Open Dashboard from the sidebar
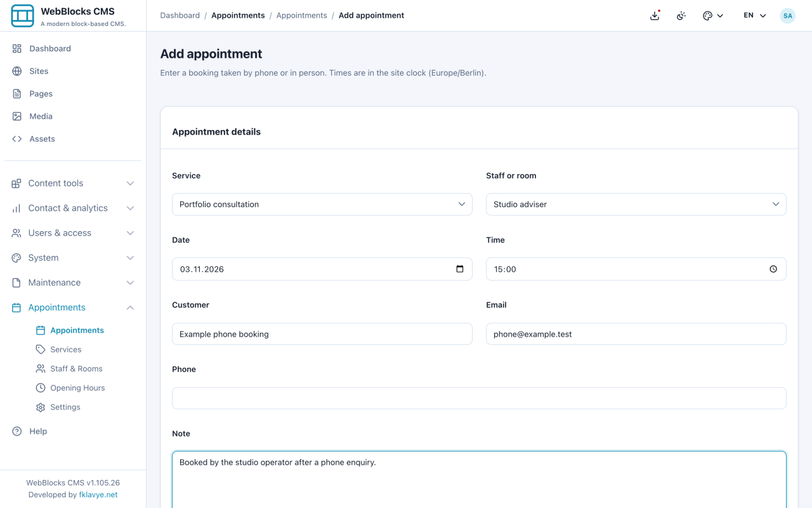Viewport: 812px width, 508px height. tap(73, 48)
